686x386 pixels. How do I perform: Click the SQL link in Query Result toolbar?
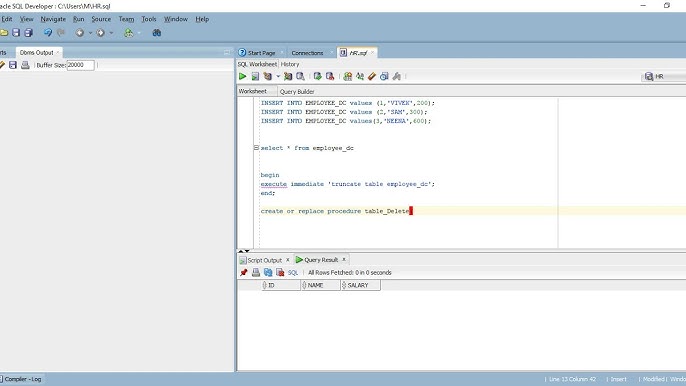point(293,272)
